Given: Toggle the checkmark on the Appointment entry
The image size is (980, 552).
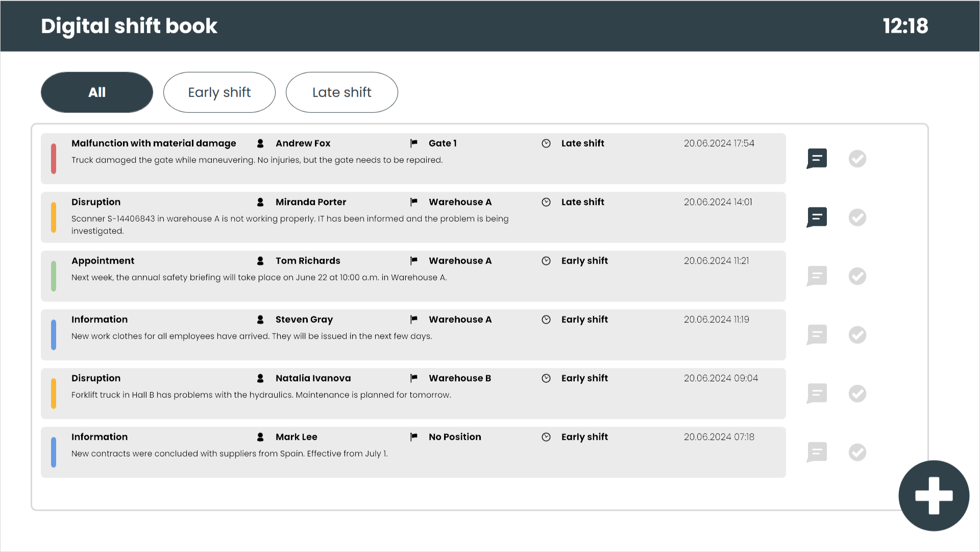Looking at the screenshot, I should (x=857, y=276).
